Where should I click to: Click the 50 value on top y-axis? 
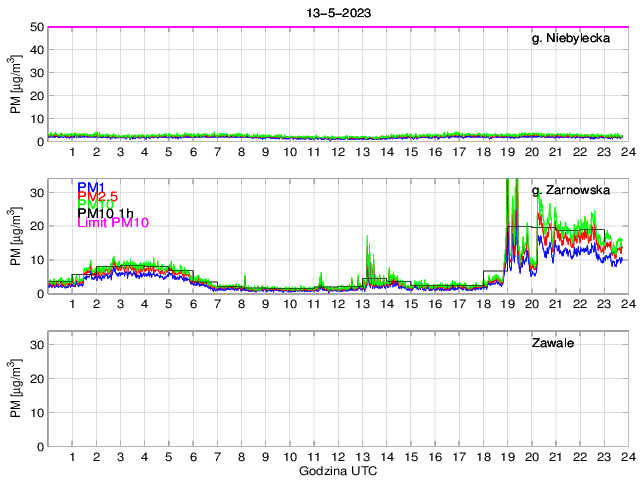pyautogui.click(x=37, y=27)
